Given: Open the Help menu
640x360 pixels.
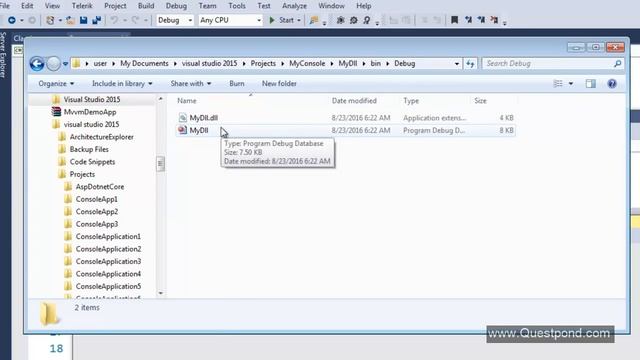Looking at the screenshot, I should point(364,6).
